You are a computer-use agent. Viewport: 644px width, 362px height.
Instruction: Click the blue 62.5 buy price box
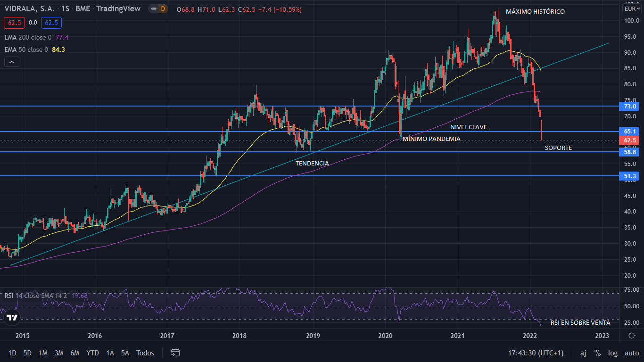(51, 22)
